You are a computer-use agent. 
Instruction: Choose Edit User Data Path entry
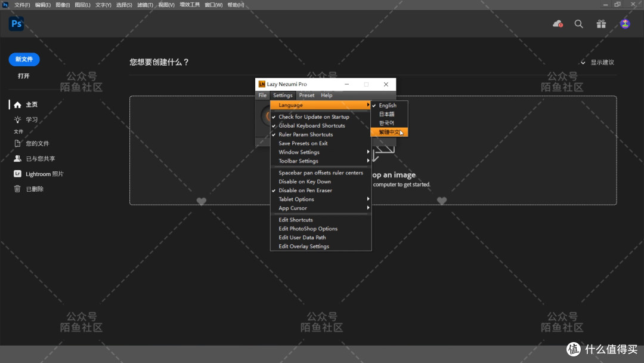(x=321, y=238)
